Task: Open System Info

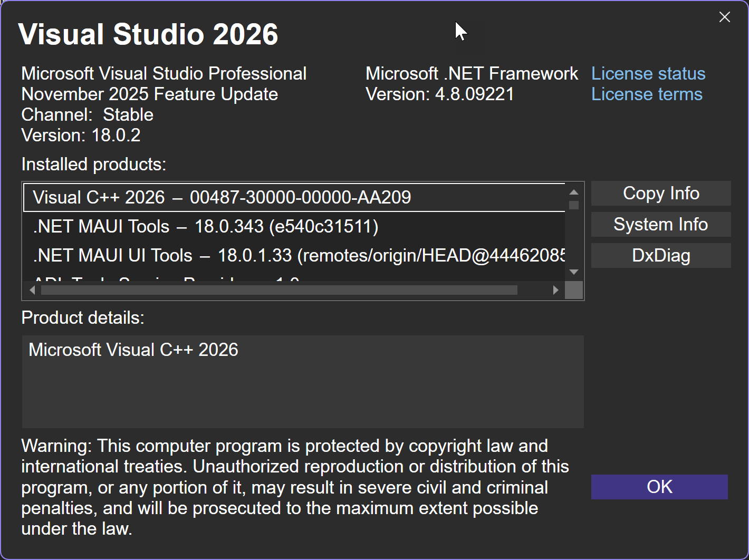Action: click(x=661, y=225)
